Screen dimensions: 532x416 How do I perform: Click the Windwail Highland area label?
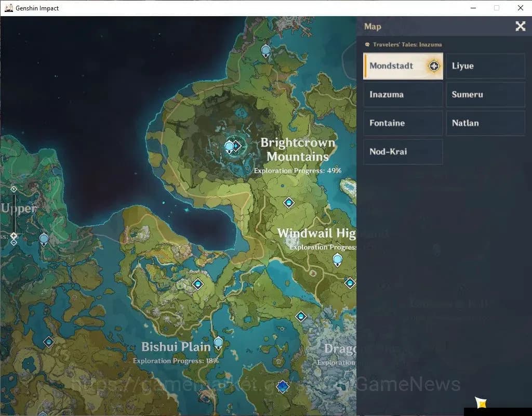(316, 233)
